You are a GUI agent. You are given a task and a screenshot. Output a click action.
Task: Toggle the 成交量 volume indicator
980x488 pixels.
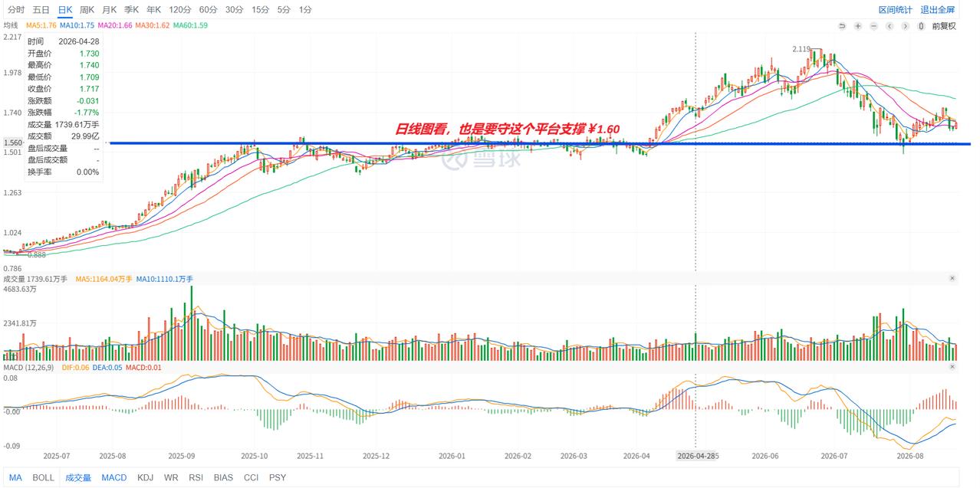click(78, 477)
